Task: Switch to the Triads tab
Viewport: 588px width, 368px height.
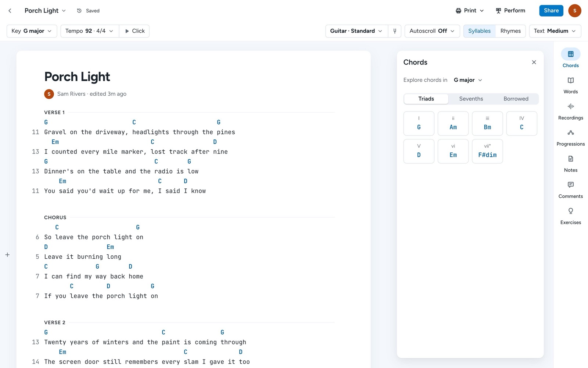Action: [426, 99]
